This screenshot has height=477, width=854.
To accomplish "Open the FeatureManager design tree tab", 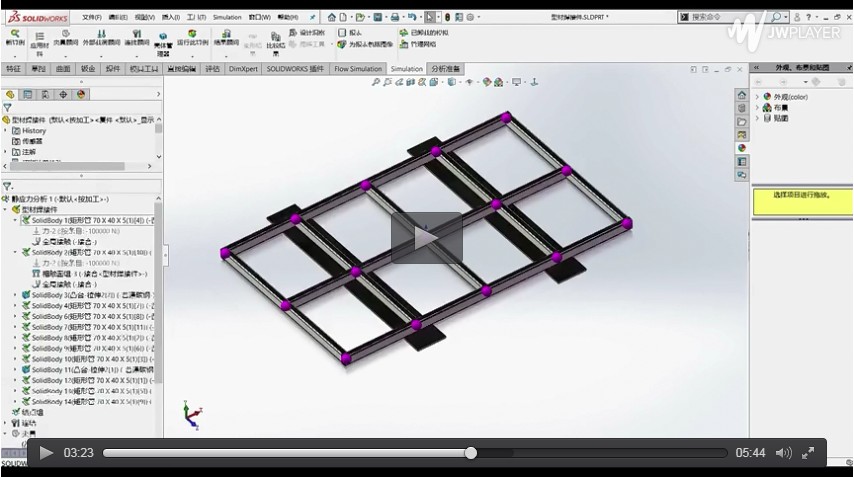I will [11, 94].
